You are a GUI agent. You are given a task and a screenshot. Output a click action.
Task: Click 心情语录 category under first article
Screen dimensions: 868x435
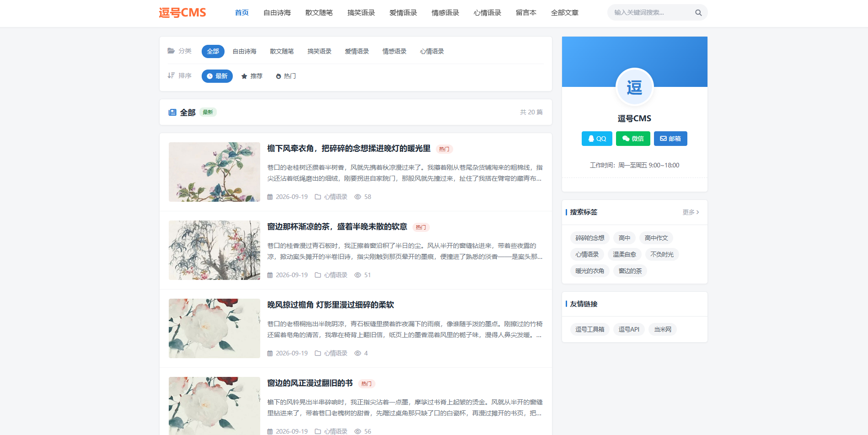point(336,197)
